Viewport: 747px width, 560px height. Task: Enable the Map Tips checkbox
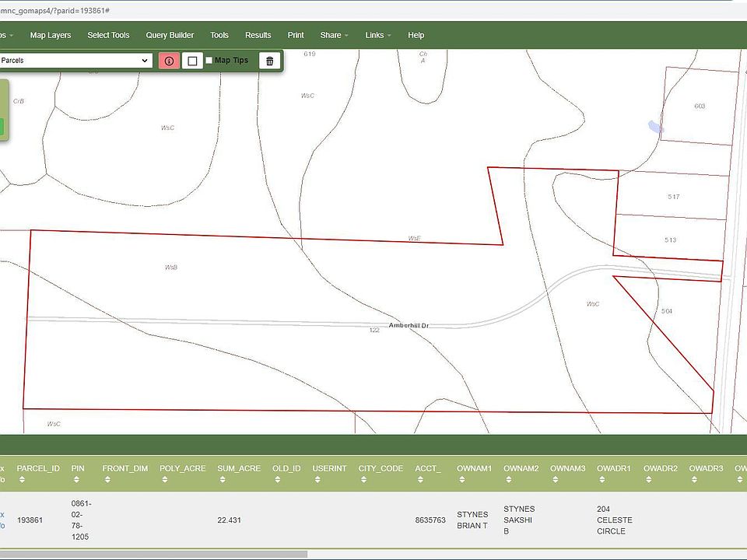point(209,61)
